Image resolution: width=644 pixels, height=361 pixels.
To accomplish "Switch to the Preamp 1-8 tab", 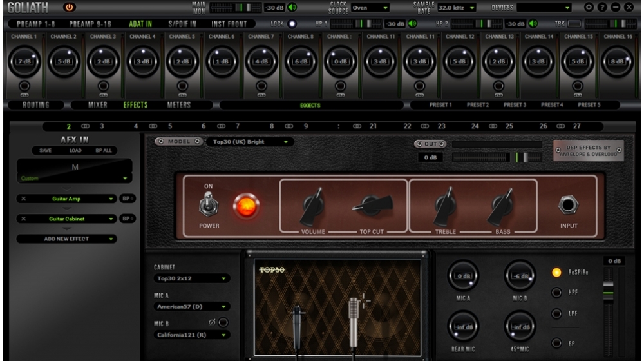I will pyautogui.click(x=35, y=24).
